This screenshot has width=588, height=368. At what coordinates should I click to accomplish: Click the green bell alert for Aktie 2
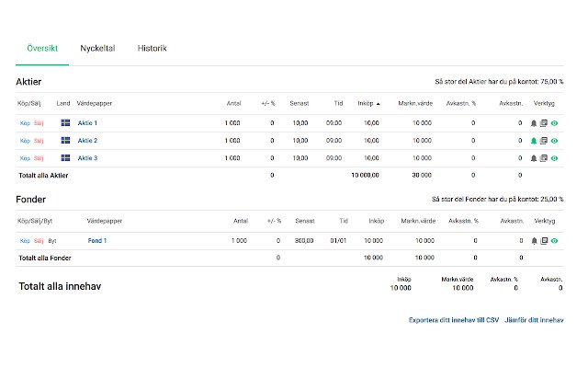(534, 141)
